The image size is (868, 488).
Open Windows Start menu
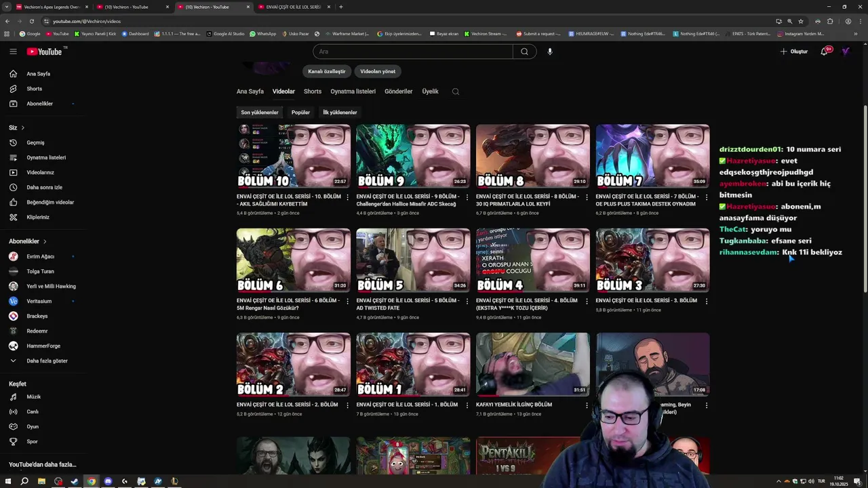click(7, 481)
